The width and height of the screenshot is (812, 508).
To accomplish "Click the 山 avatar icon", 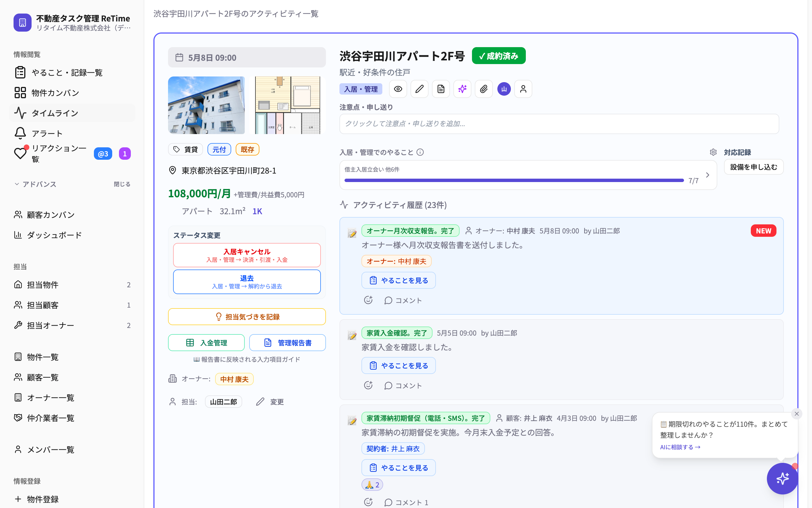I will pyautogui.click(x=504, y=89).
